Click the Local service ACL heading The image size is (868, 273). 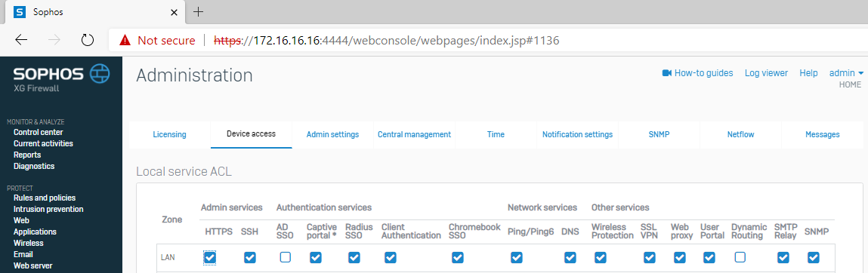coord(184,172)
